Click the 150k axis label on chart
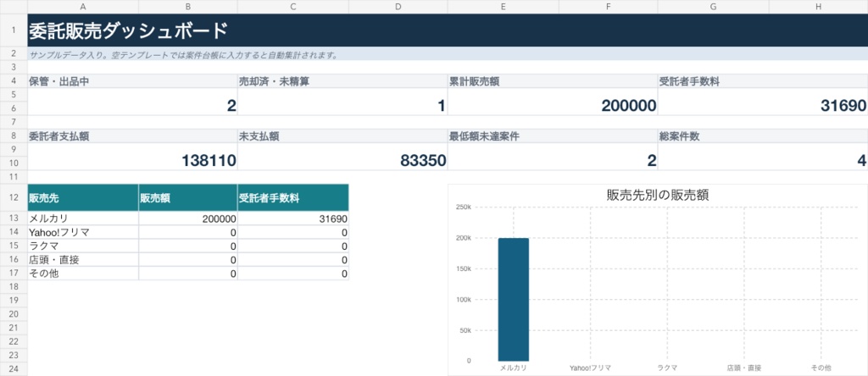This screenshot has width=868, height=376. pyautogui.click(x=463, y=268)
